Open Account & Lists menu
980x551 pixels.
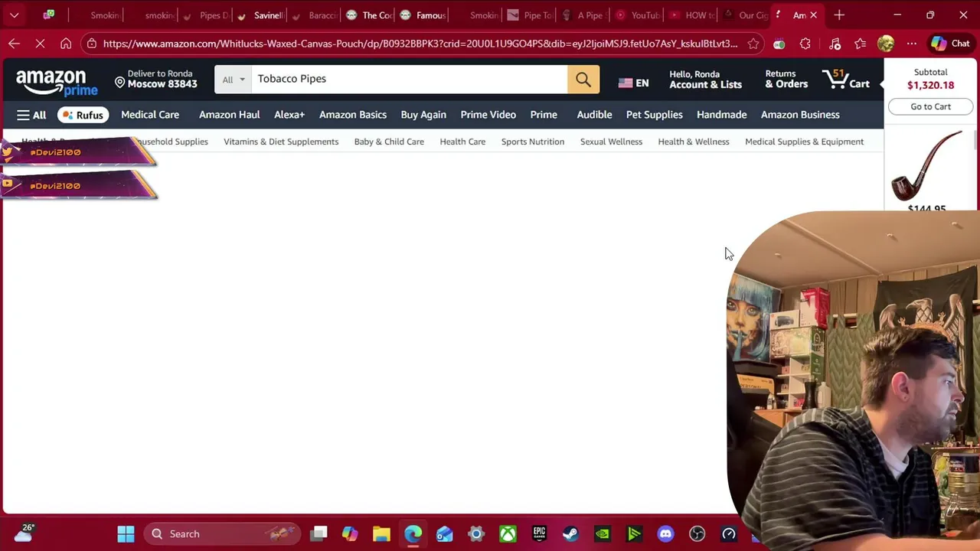click(x=705, y=80)
